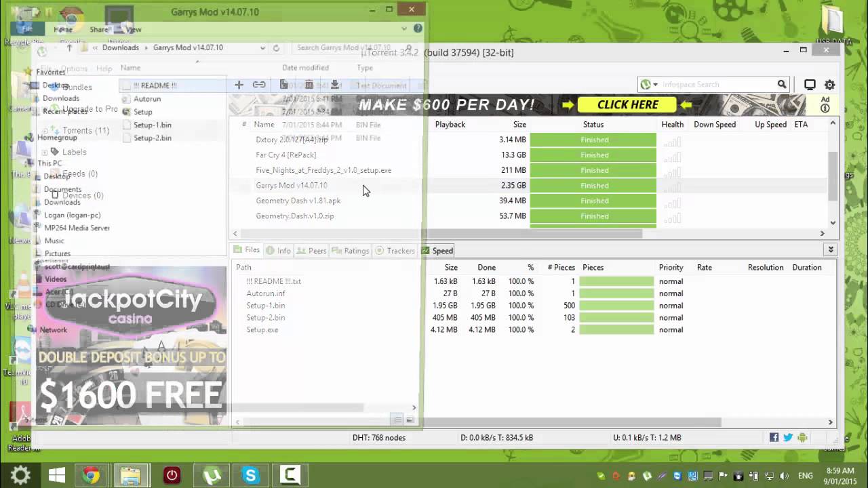Sort torrents by Down Speed column header
The width and height of the screenshot is (868, 488).
[x=715, y=125]
